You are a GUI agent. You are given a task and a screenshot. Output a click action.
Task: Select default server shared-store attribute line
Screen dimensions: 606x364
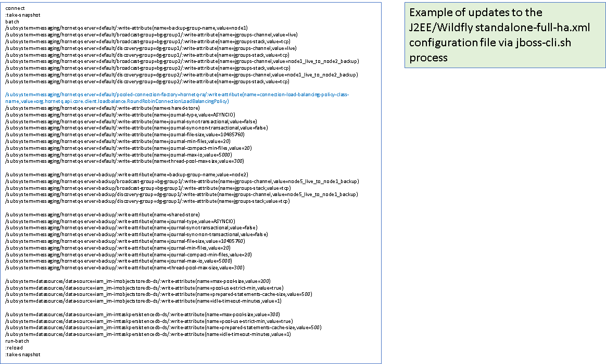point(103,108)
